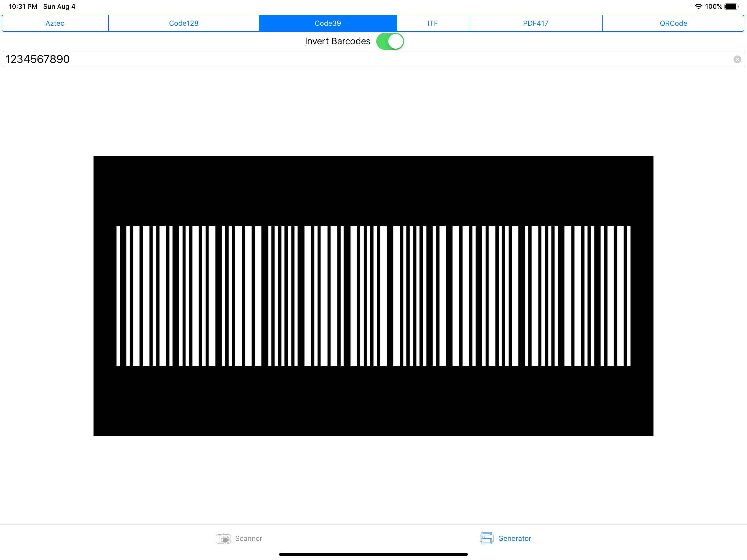Clear the text field using the x icon
Image resolution: width=747 pixels, height=560 pixels.
[737, 59]
